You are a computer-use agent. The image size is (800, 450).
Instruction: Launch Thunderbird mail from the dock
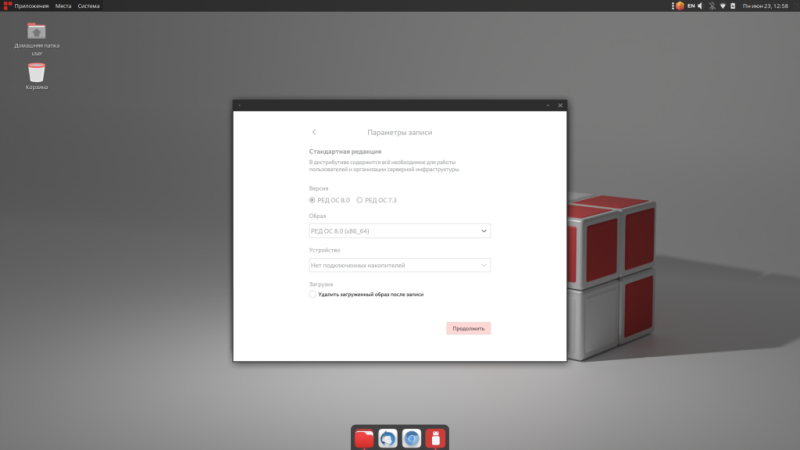point(387,438)
